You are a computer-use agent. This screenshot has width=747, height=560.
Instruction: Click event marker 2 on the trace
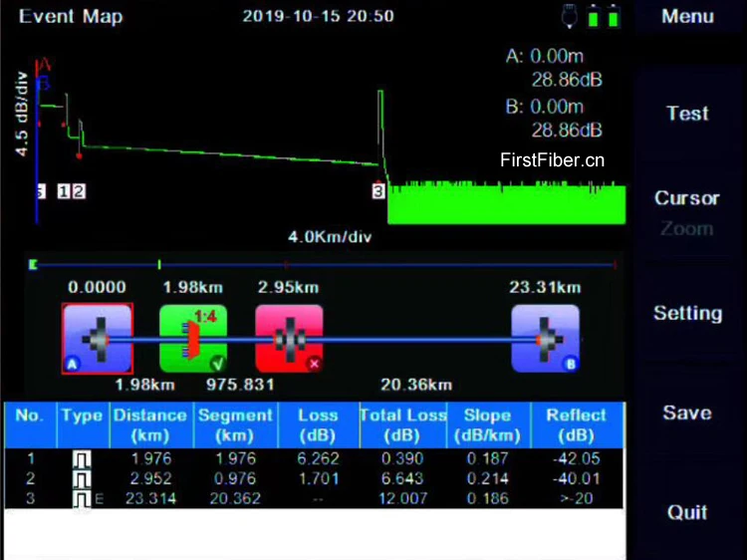click(x=79, y=191)
